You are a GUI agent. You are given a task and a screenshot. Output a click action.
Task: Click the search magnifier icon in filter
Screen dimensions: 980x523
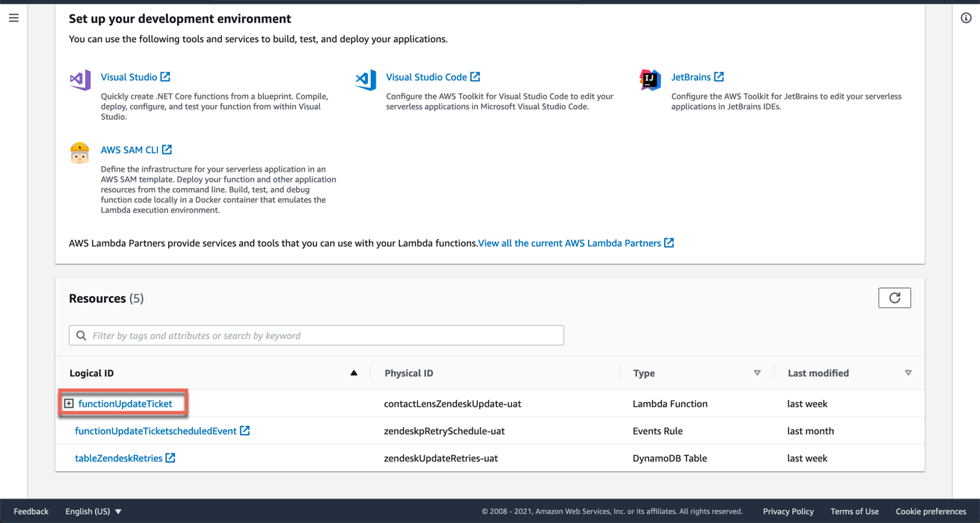click(x=82, y=335)
